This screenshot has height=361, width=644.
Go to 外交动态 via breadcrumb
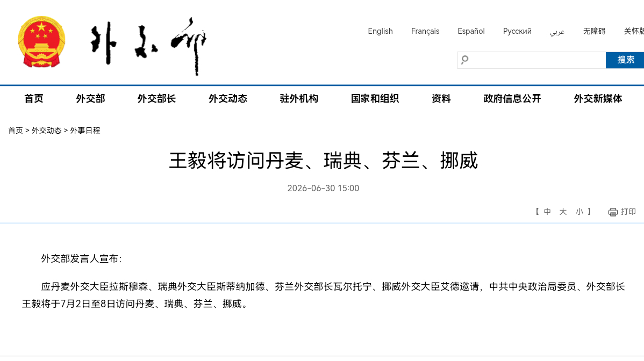point(46,131)
